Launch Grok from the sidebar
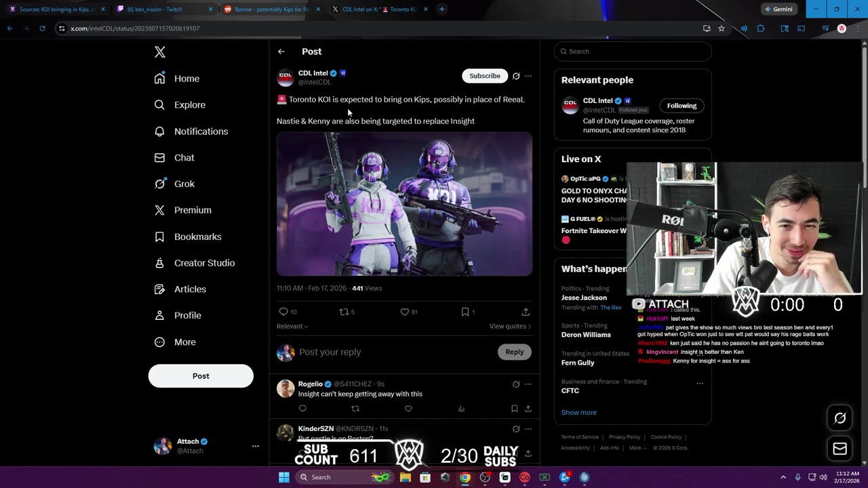868x488 pixels. coord(174,184)
